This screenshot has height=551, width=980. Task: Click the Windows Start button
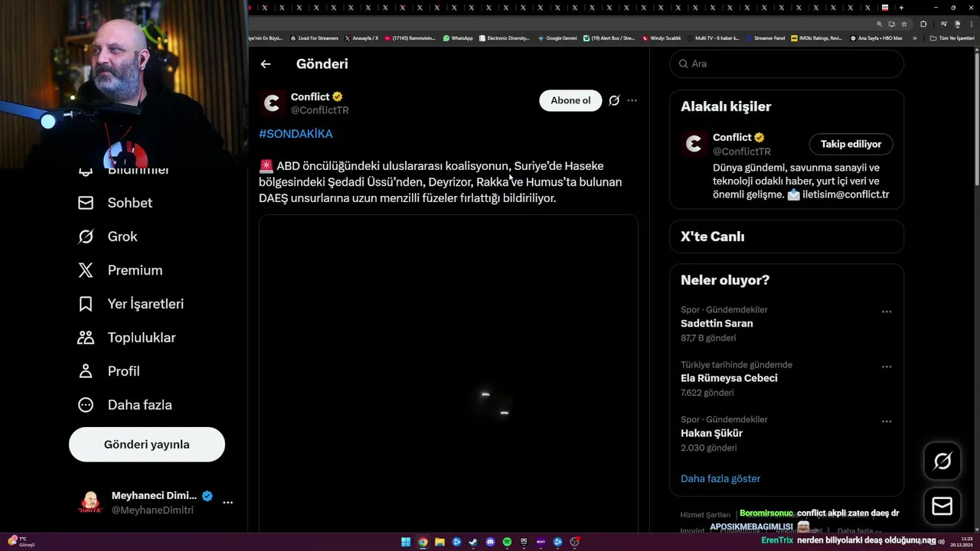(x=406, y=542)
